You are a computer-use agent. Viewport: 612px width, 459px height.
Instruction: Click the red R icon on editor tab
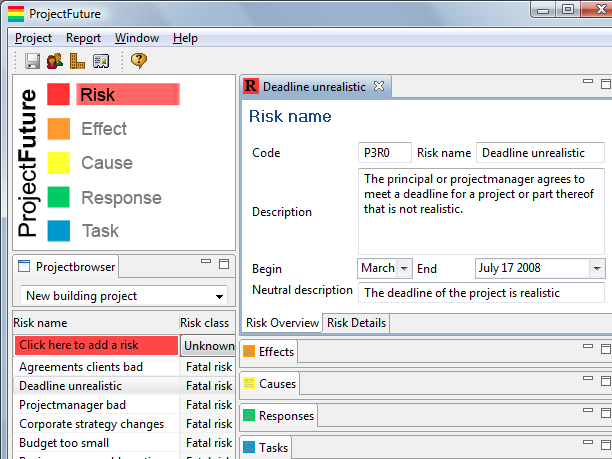pos(251,86)
